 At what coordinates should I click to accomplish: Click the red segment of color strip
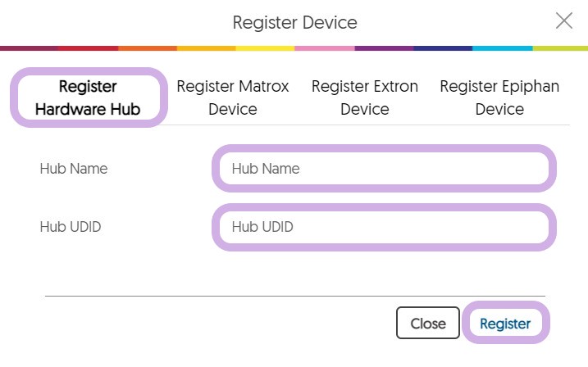89,48
